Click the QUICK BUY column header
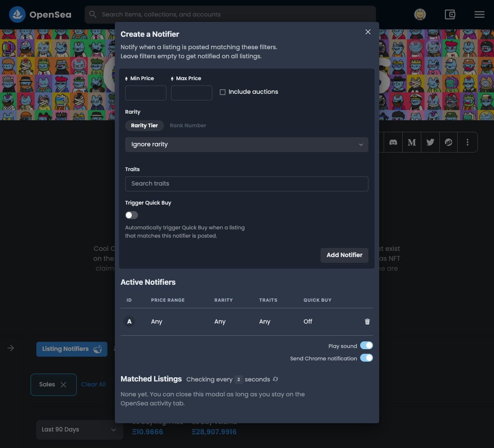This screenshot has width=494, height=448. 317,300
